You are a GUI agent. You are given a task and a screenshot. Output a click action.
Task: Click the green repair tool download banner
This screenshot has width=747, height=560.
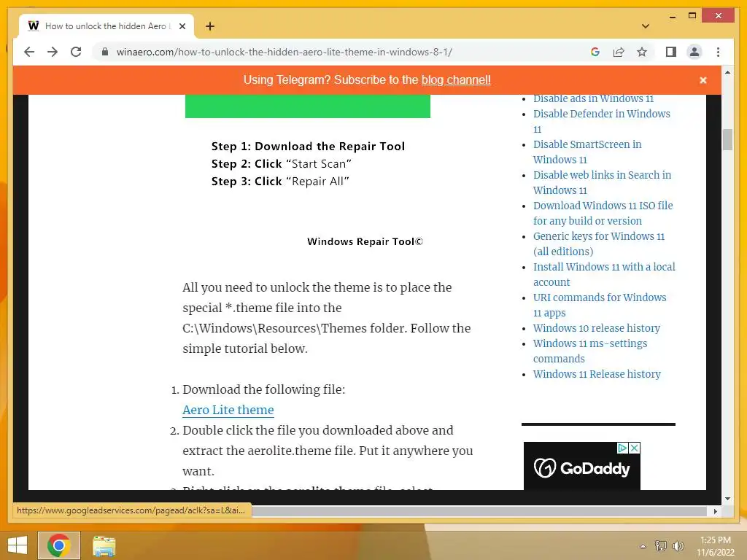[x=308, y=106]
